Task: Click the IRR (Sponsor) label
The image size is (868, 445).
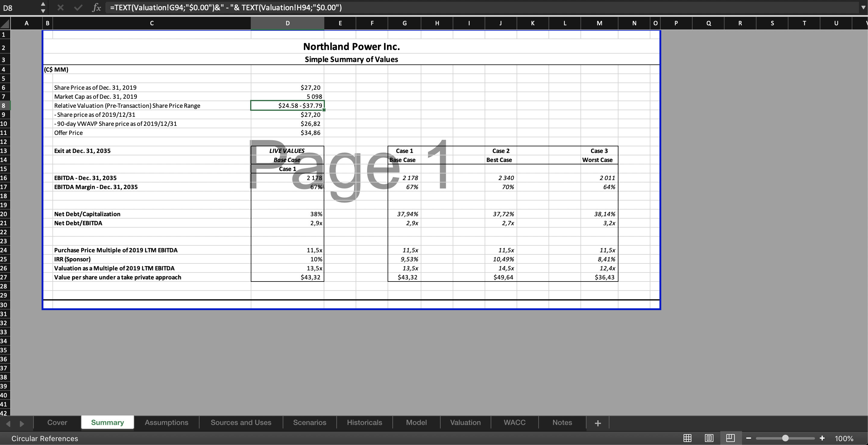Action: [72, 259]
